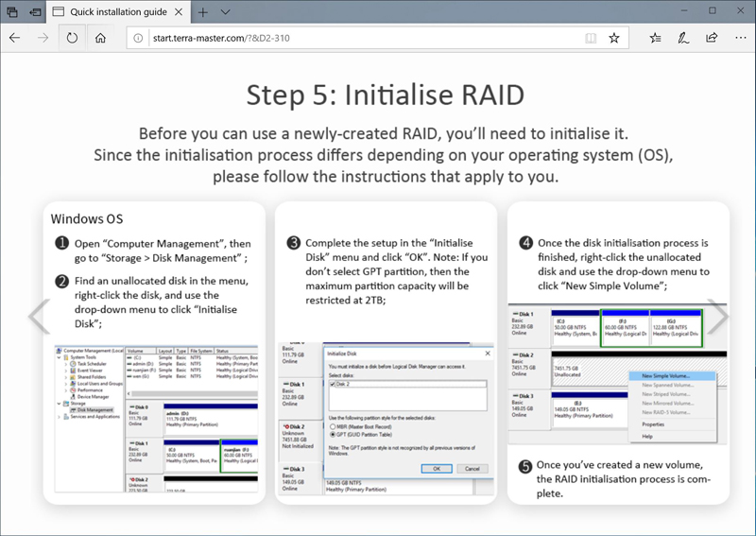Open the Favorites hub list
The height and width of the screenshot is (536, 756).
pyautogui.click(x=655, y=38)
